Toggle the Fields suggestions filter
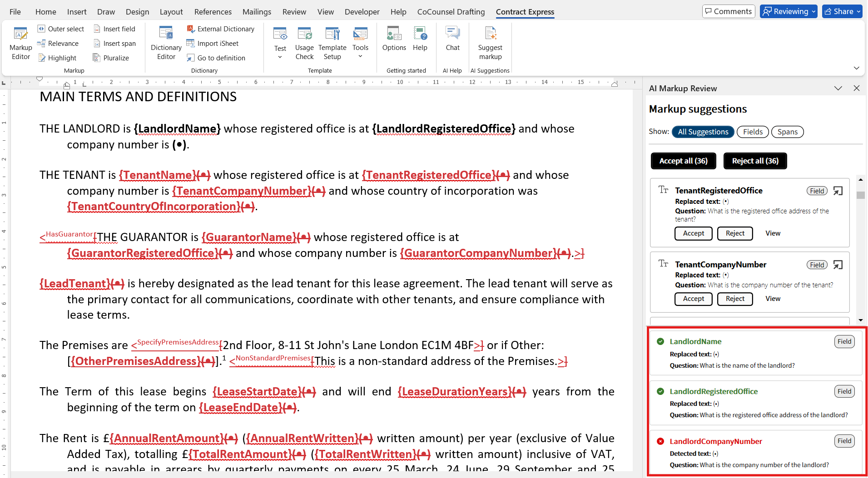Viewport: 868px width, 478px height. [x=753, y=132]
